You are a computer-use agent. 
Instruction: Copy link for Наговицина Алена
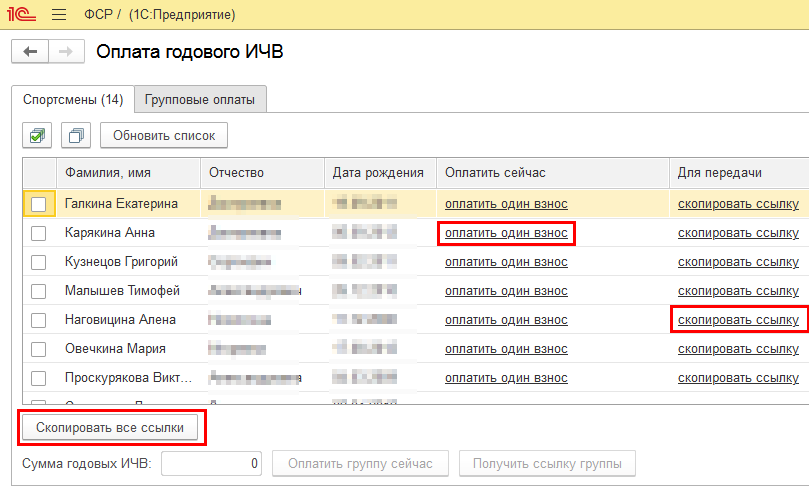pos(738,320)
